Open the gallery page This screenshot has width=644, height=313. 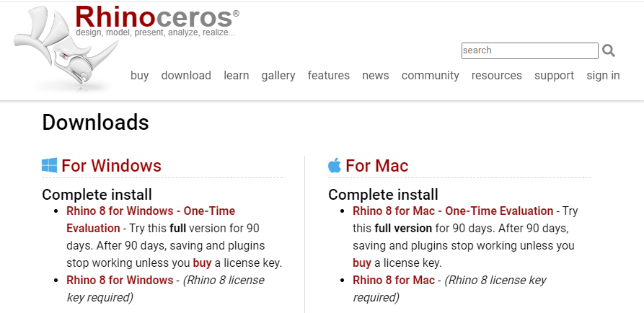278,76
